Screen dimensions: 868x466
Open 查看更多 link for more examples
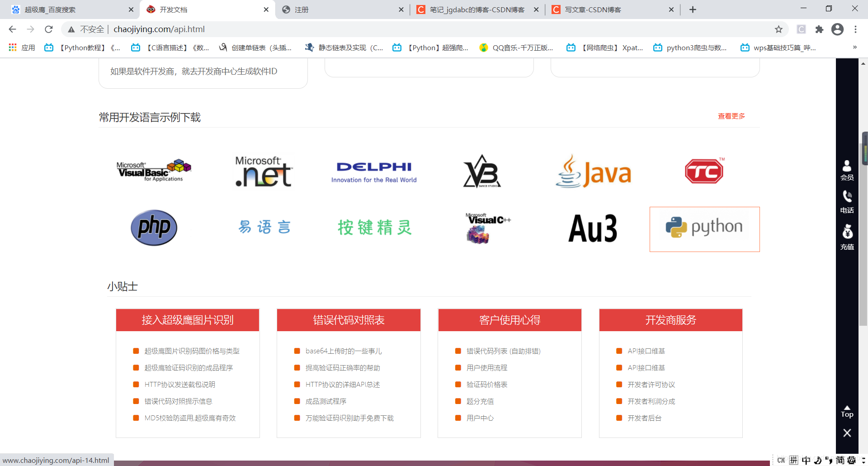(x=731, y=116)
